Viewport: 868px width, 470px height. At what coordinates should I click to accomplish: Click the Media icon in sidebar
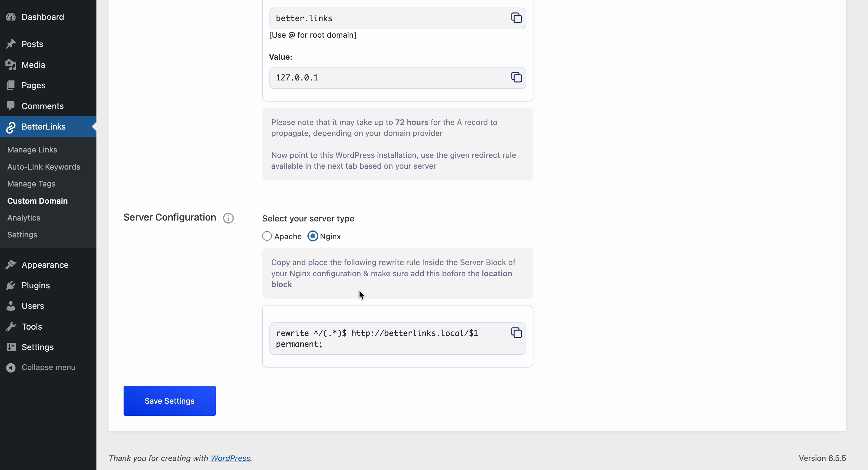(x=11, y=65)
